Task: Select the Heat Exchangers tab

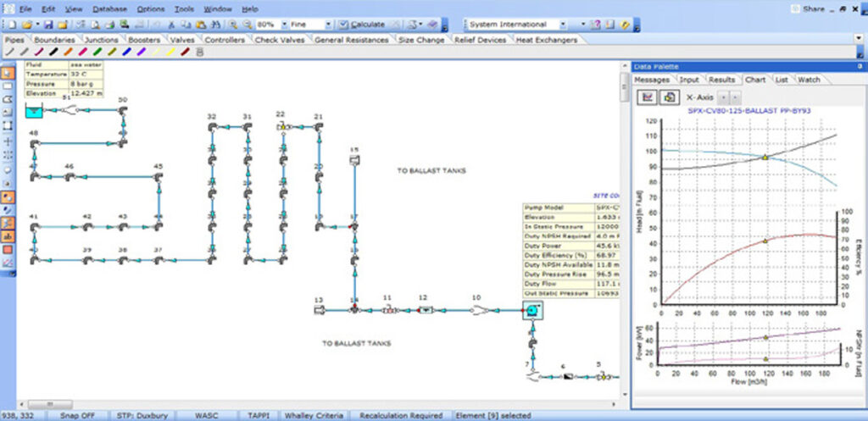Action: tap(548, 39)
